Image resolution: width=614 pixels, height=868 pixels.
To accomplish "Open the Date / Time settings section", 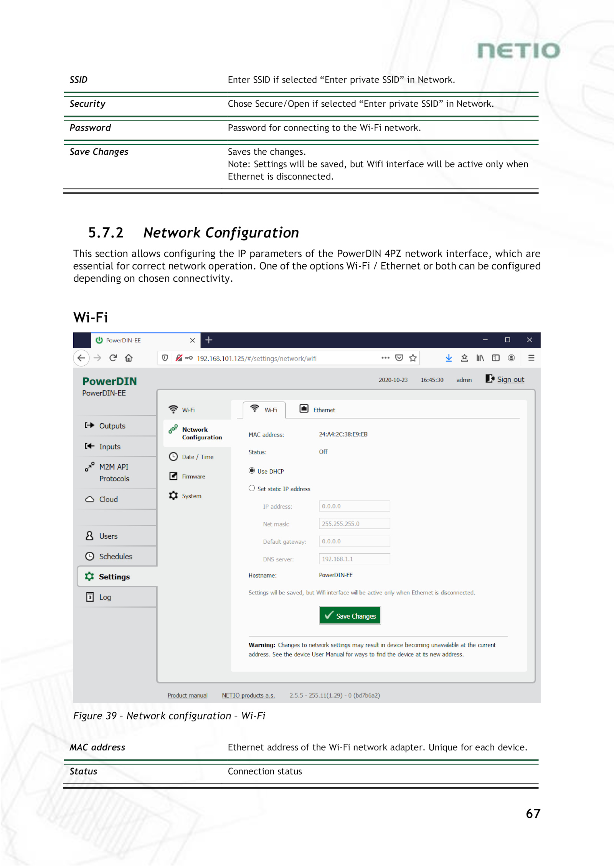I will tap(197, 457).
